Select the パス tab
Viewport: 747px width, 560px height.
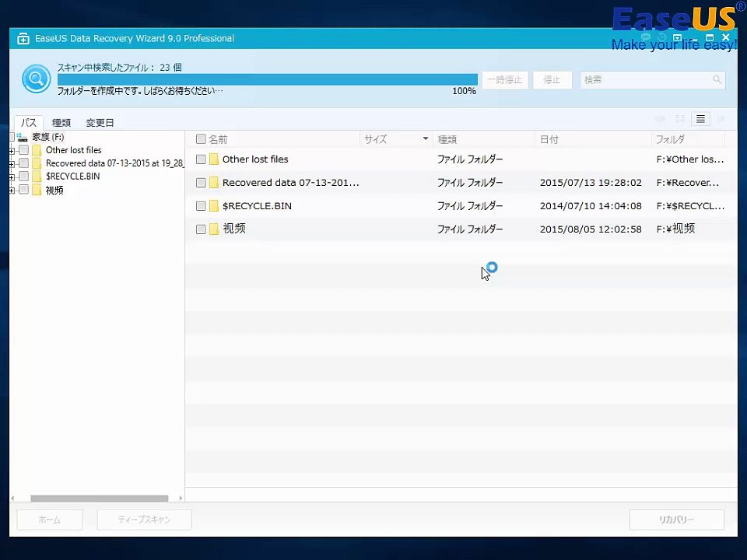(29, 122)
